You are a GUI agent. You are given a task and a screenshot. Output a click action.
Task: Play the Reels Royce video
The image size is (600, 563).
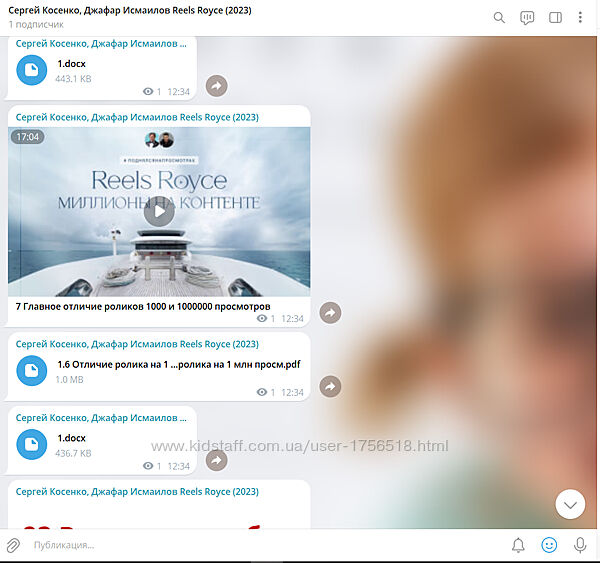click(x=158, y=211)
